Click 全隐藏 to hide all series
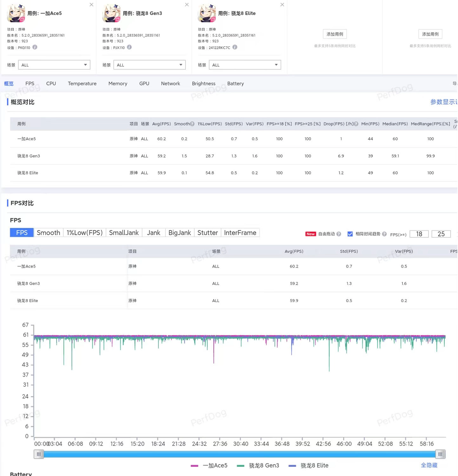 click(429, 466)
